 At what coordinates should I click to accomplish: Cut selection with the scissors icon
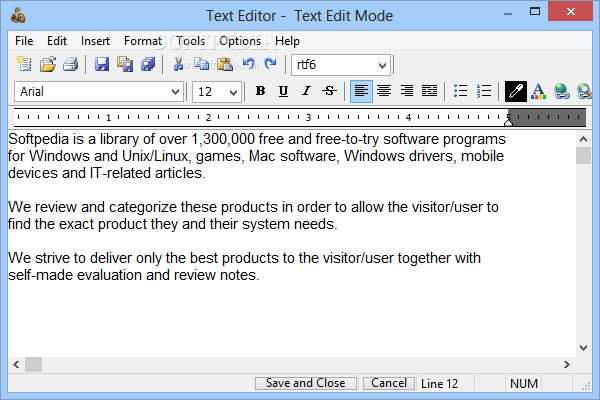point(178,64)
